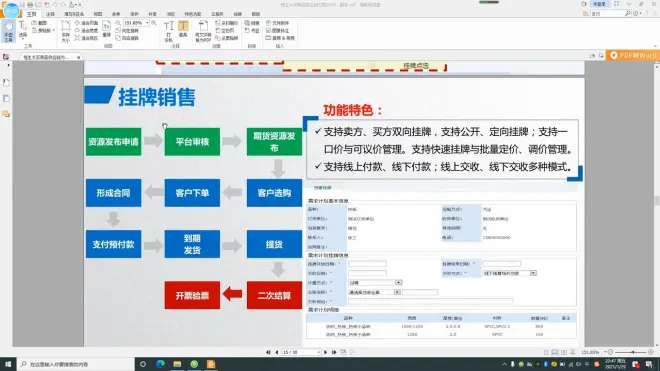Rotate the view right
The image size is (660, 371).
tap(127, 38)
